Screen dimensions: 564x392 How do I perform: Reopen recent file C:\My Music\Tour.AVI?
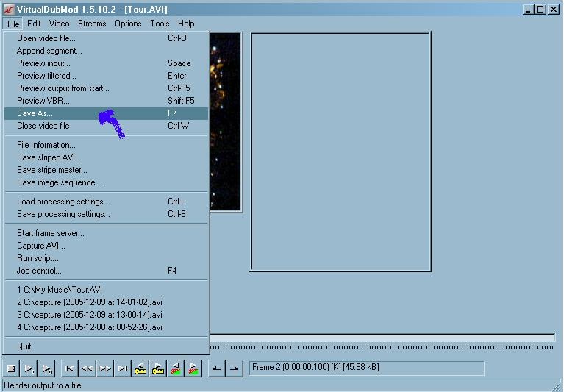coord(107,290)
